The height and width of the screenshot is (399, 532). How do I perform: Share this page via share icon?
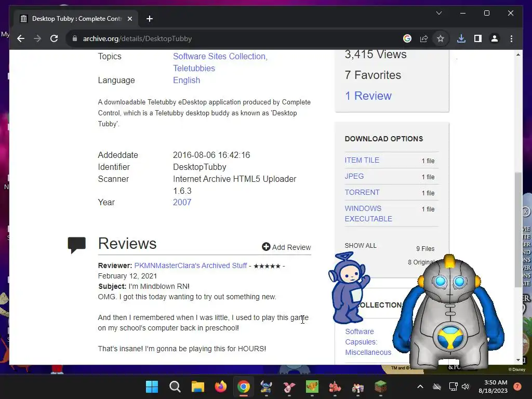click(x=424, y=38)
